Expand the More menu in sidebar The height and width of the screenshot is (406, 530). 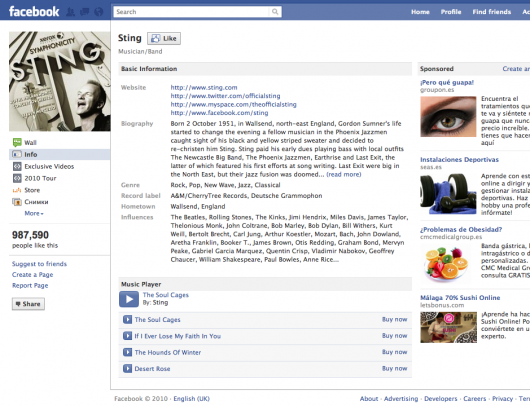point(34,213)
